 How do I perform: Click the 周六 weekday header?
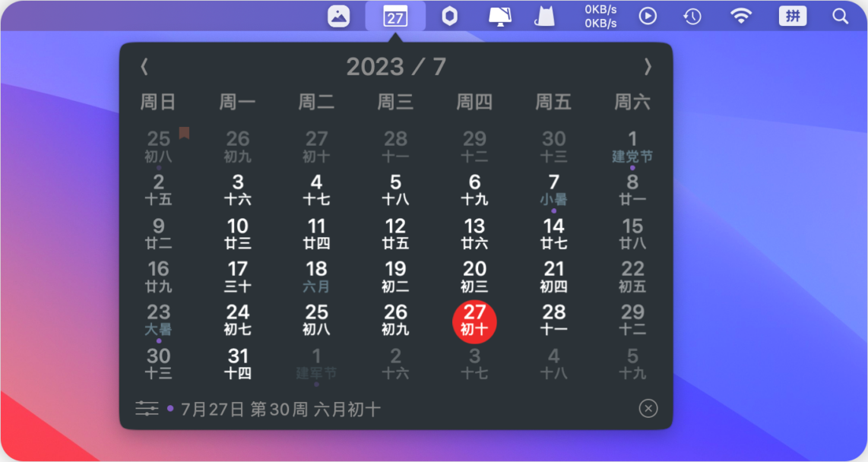click(632, 102)
